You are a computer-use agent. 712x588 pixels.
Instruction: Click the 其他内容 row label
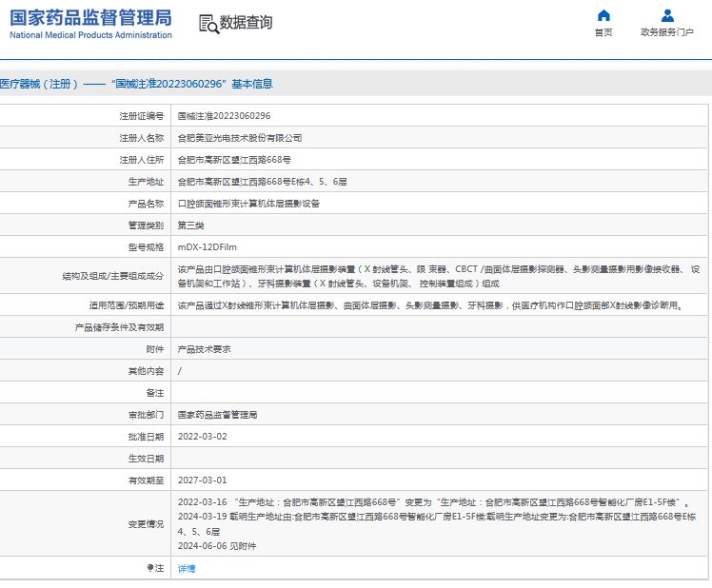[146, 371]
